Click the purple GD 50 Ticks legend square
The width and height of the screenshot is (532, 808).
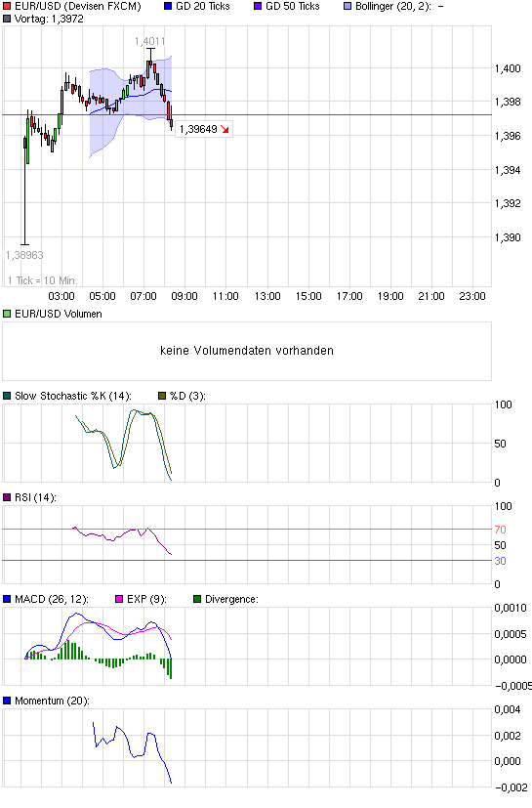[258, 6]
